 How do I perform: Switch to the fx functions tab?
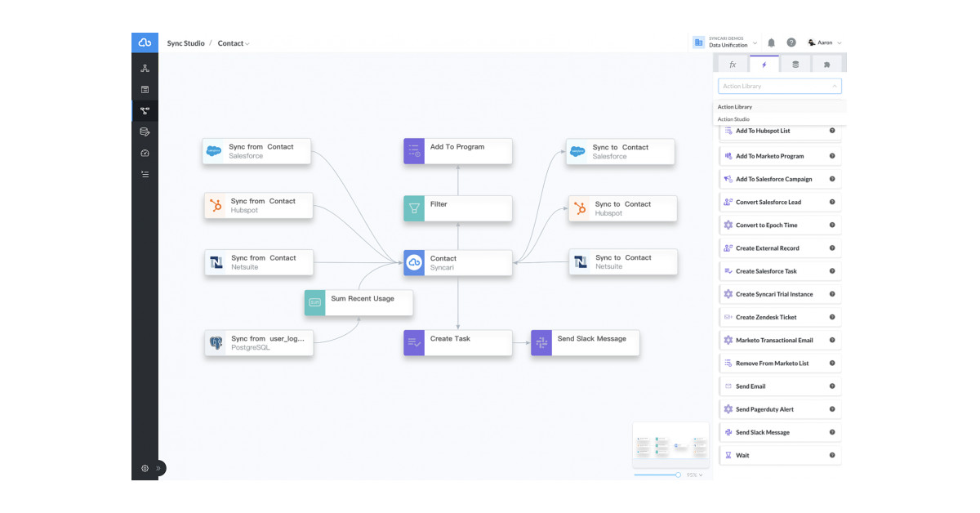(x=733, y=64)
